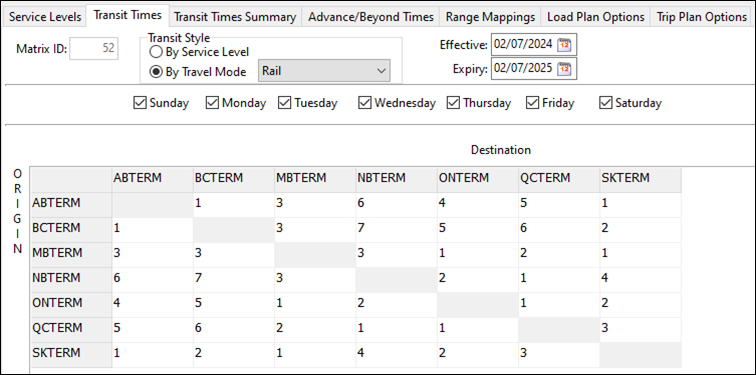Select the By Service Level radio button
The height and width of the screenshot is (375, 756).
[x=156, y=52]
